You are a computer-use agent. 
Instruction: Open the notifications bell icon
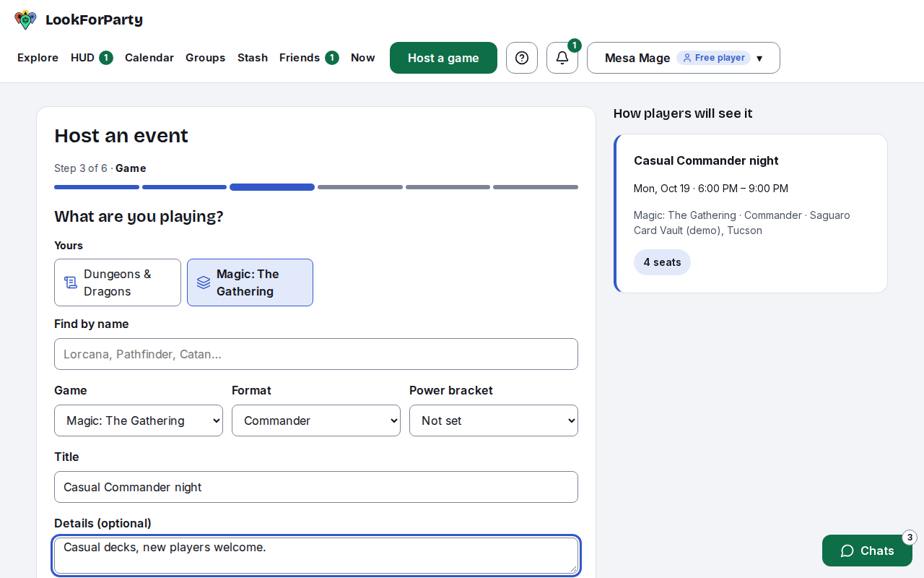point(562,58)
